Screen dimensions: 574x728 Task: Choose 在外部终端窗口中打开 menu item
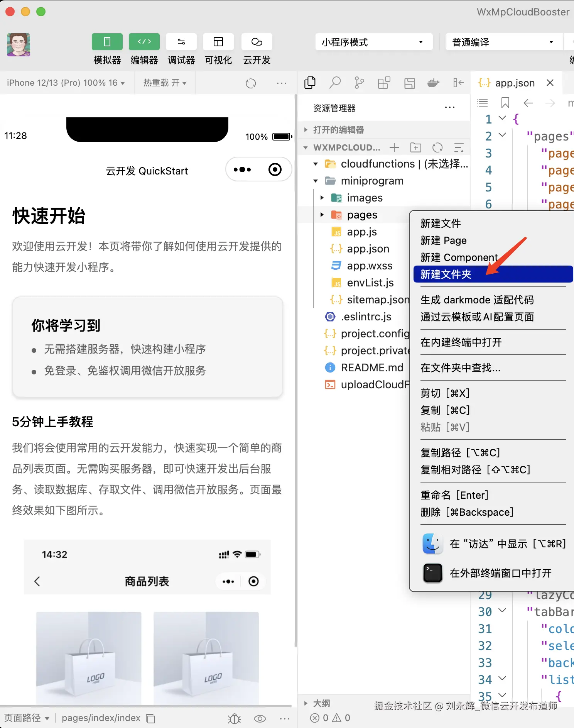coord(493,573)
